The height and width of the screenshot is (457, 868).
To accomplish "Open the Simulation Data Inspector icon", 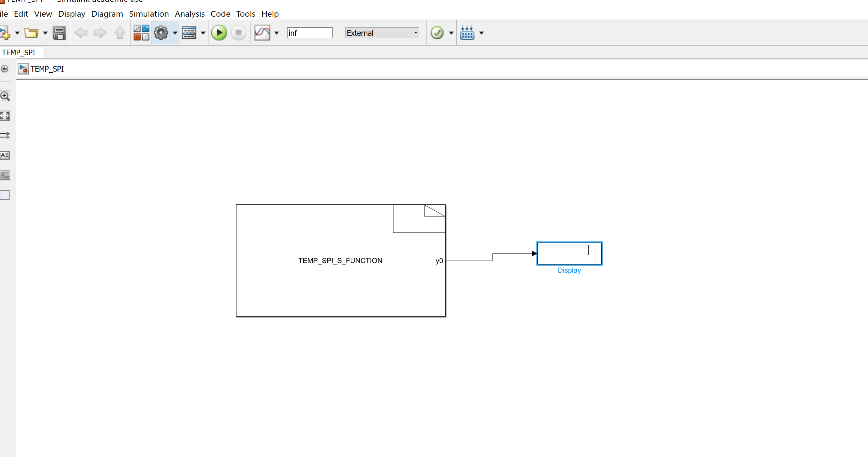I will pyautogui.click(x=262, y=33).
